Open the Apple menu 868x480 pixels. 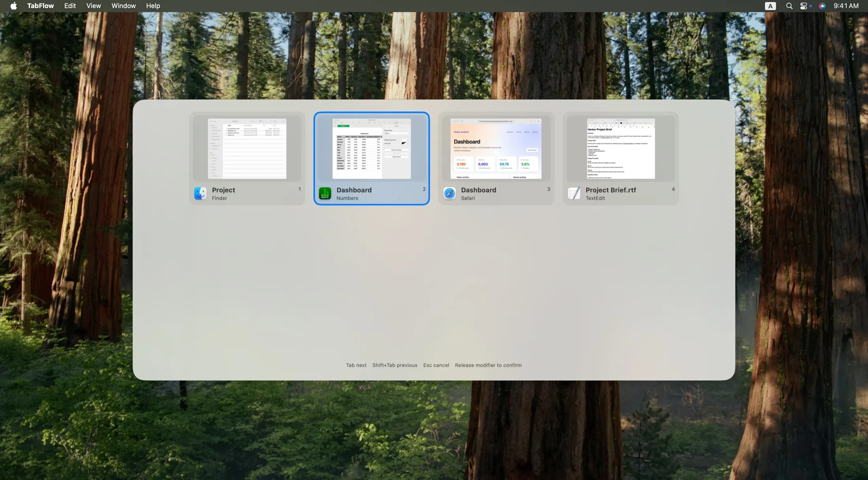click(x=13, y=6)
